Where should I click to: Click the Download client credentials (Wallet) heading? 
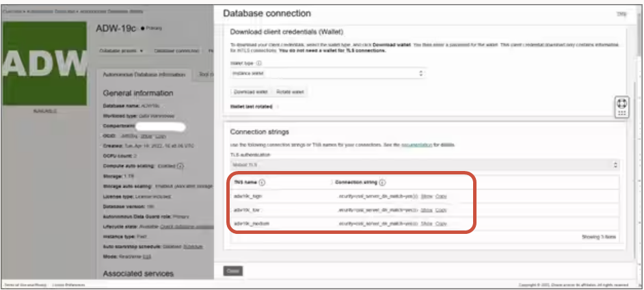[286, 31]
